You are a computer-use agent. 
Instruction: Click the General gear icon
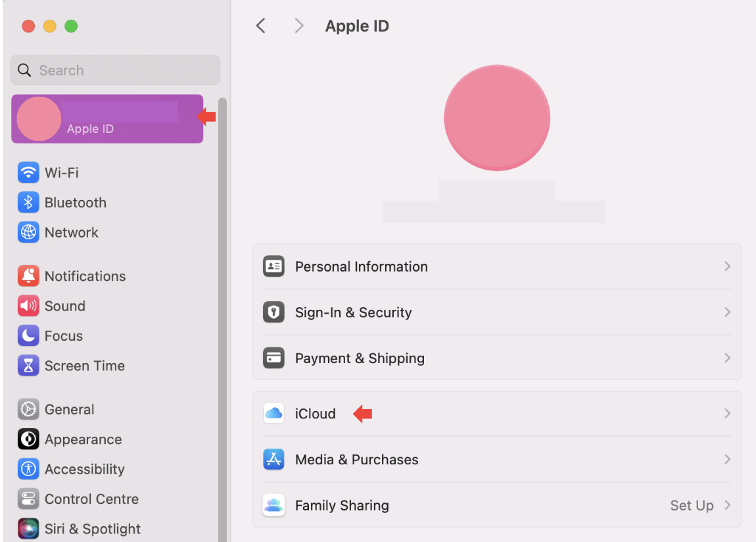click(28, 409)
